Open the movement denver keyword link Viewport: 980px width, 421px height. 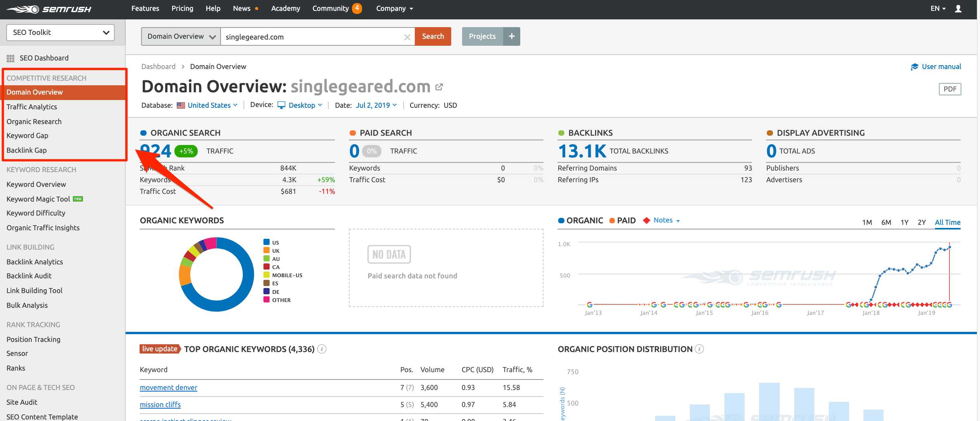(x=169, y=388)
